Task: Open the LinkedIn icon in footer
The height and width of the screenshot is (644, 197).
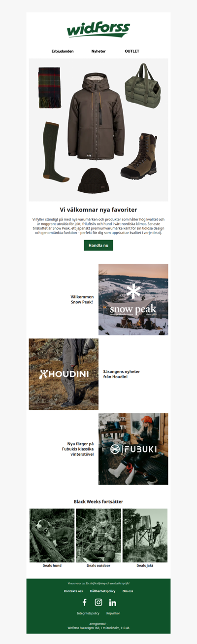Action: point(113,603)
